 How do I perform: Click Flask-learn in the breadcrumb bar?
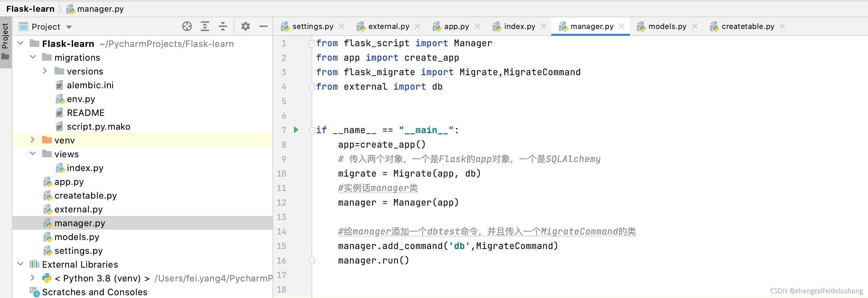click(30, 9)
